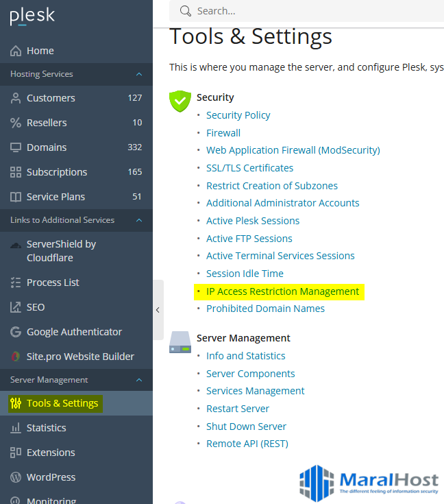
Task: Collapse Links to Additional Services section
Action: point(139,220)
